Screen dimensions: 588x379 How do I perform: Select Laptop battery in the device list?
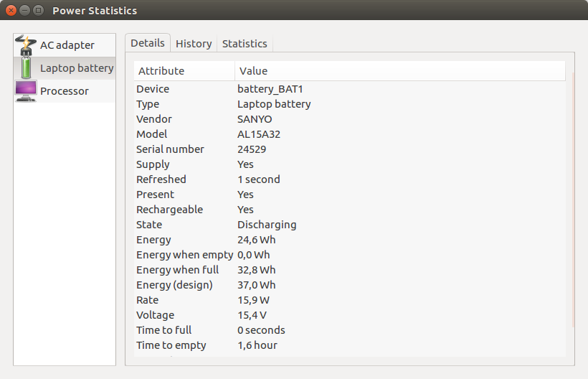[77, 68]
